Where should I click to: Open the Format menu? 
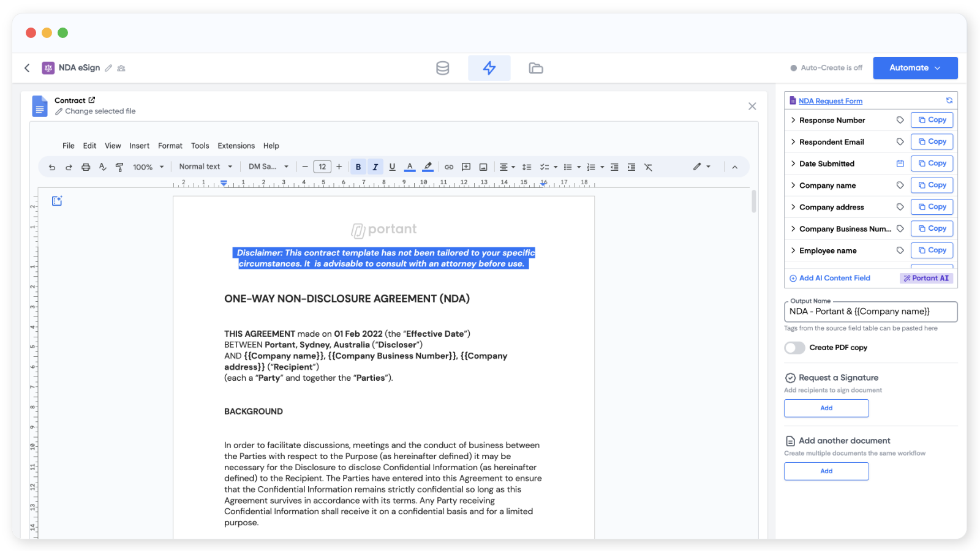[x=170, y=146]
